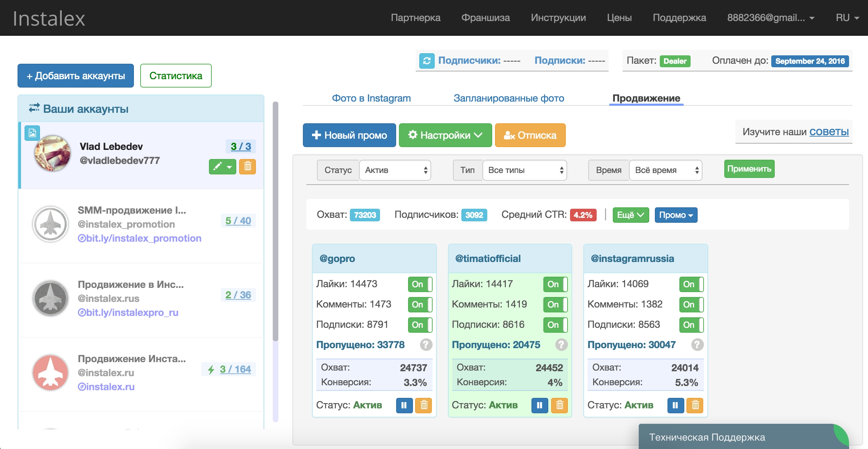
Task: Select the Продвижение tab
Action: tap(646, 98)
